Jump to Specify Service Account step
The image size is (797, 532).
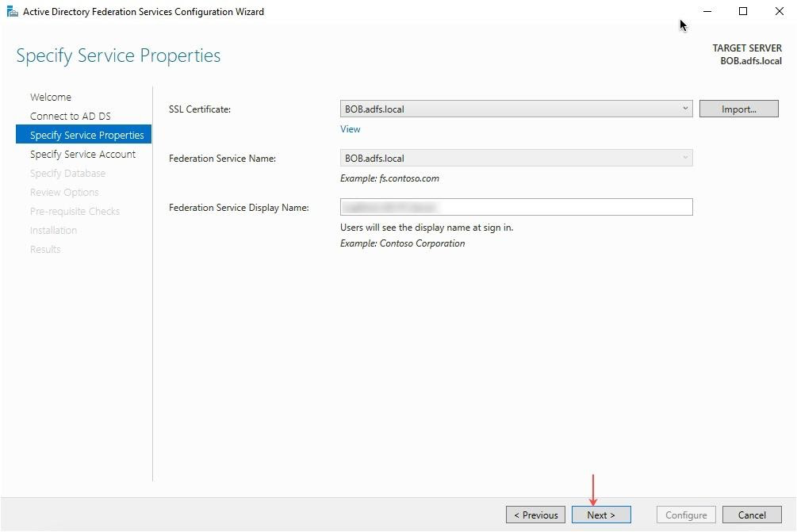click(x=82, y=155)
